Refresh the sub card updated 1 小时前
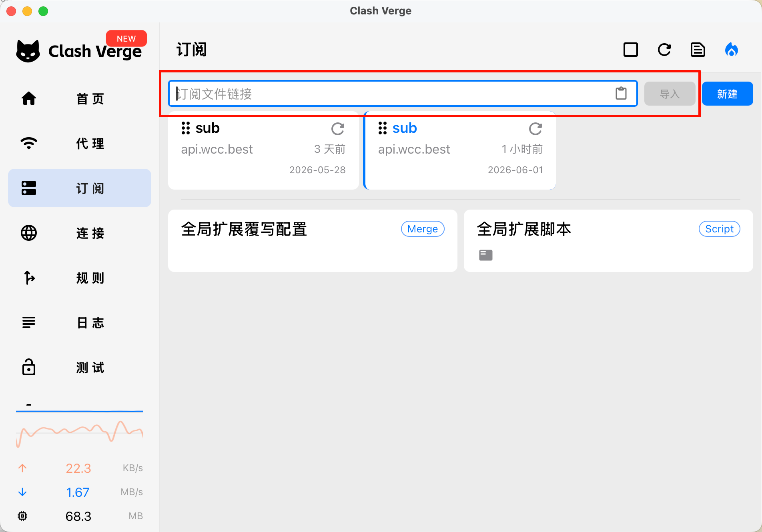This screenshot has width=762, height=532. pyautogui.click(x=535, y=129)
